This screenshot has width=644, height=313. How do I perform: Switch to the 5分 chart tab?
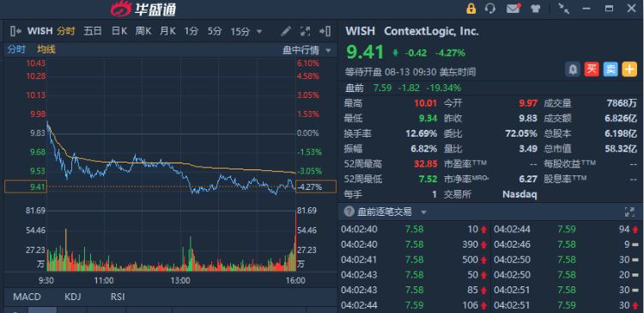[x=215, y=31]
